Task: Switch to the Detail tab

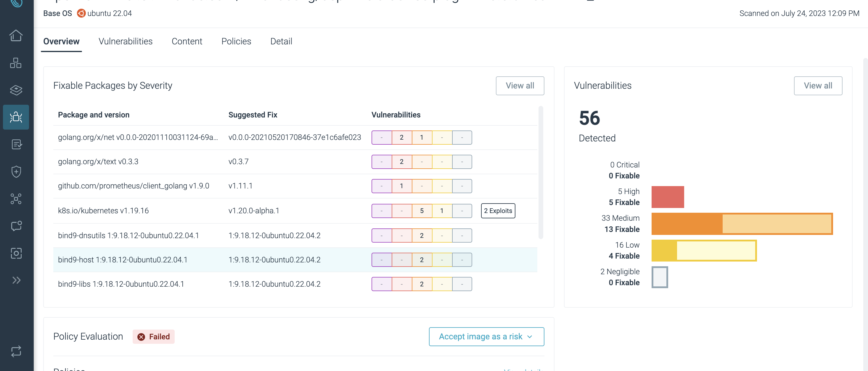Action: click(x=281, y=41)
